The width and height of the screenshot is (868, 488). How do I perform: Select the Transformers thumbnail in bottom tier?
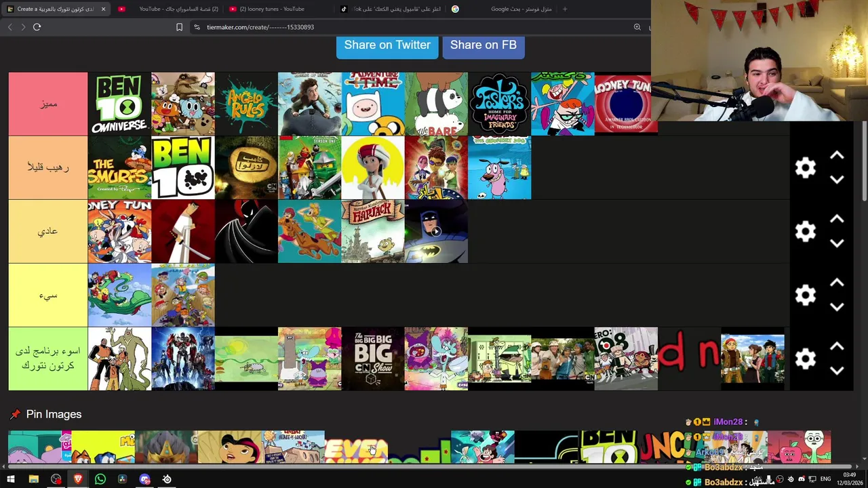pyautogui.click(x=183, y=359)
